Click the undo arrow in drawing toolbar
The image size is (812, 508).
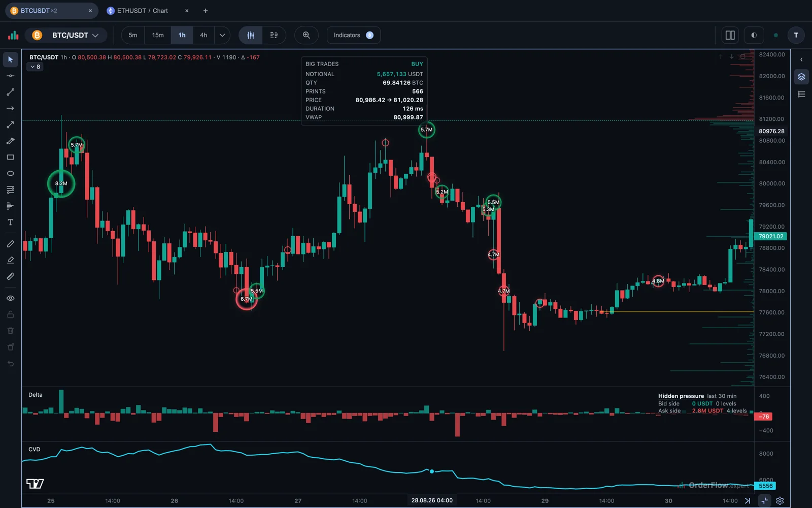10,363
